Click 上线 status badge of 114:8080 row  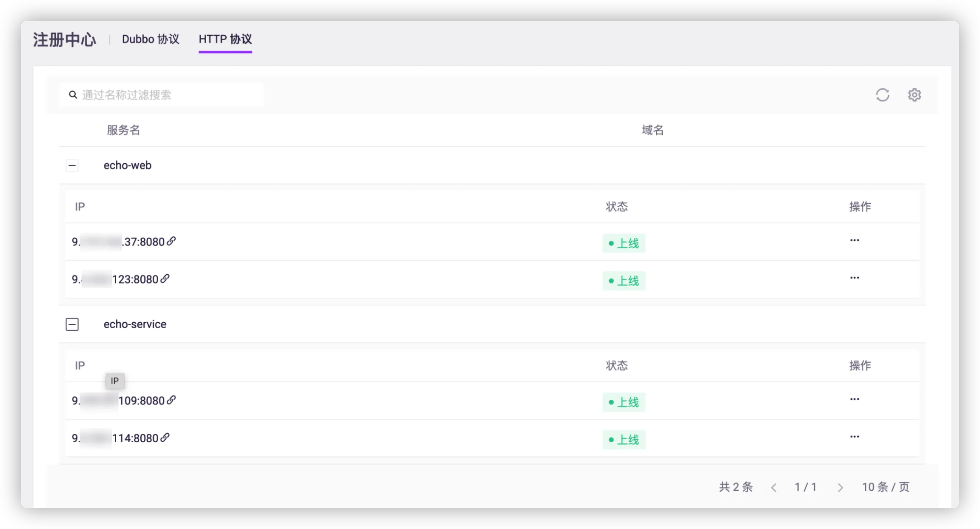pyautogui.click(x=624, y=439)
